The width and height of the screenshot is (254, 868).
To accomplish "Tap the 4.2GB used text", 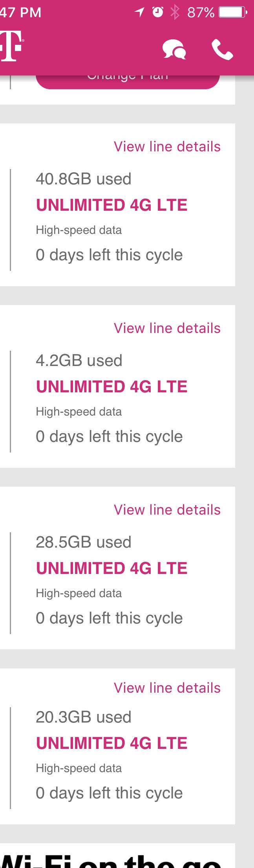I will point(79,360).
